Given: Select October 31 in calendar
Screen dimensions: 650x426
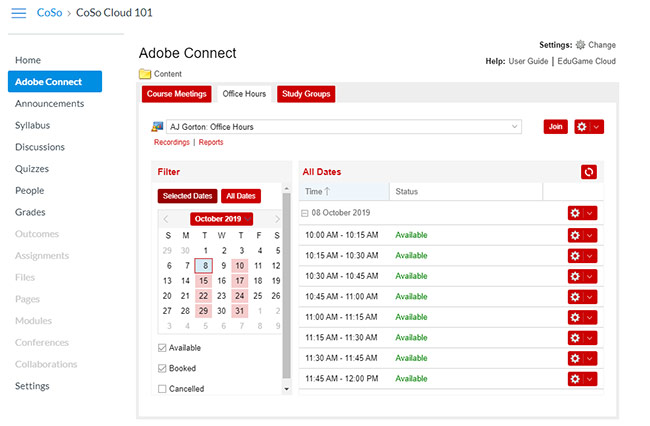Looking at the screenshot, I should (x=240, y=311).
